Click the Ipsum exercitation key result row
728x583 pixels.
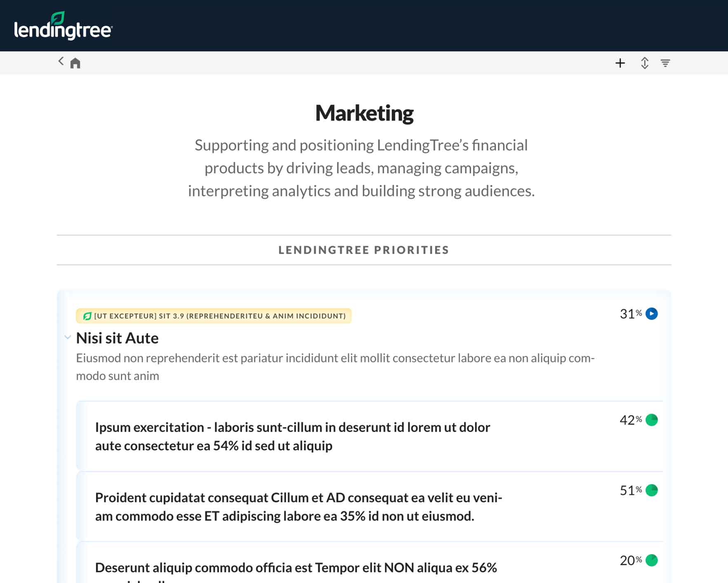coord(292,436)
